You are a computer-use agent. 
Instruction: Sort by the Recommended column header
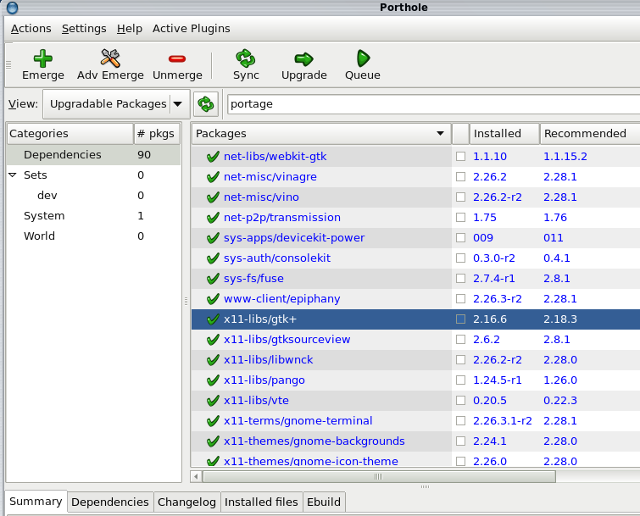click(x=590, y=133)
